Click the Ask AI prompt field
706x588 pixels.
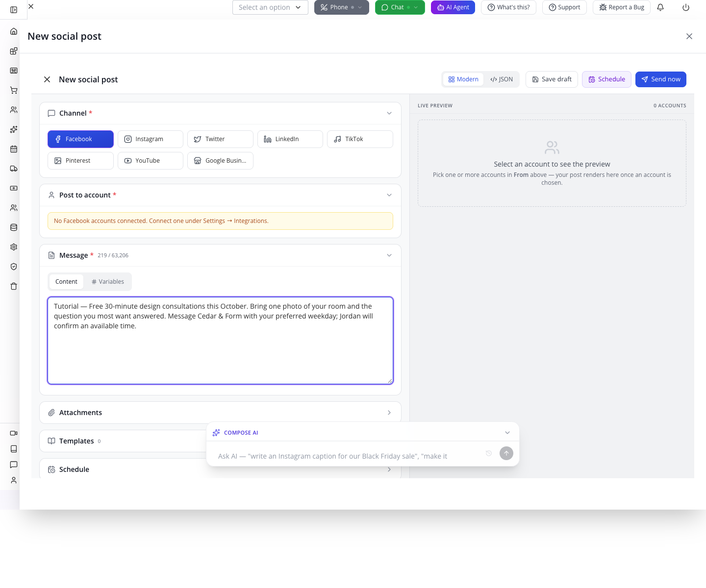[348, 456]
